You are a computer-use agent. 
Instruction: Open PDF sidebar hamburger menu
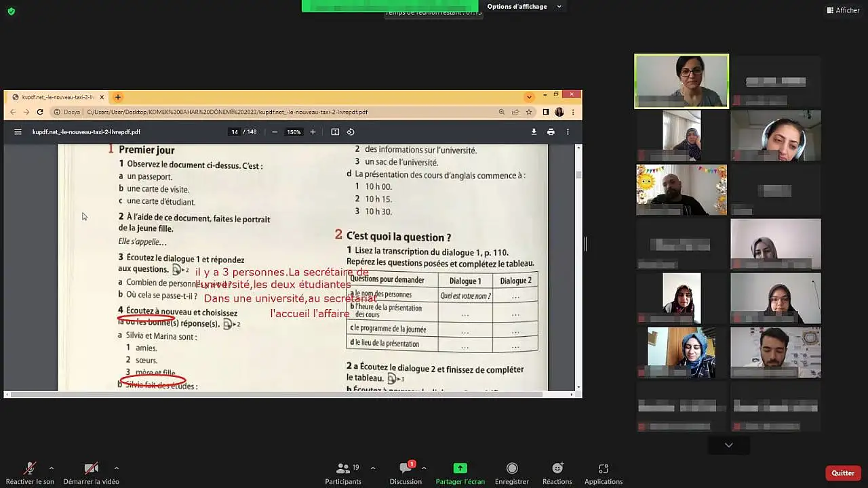click(x=18, y=132)
